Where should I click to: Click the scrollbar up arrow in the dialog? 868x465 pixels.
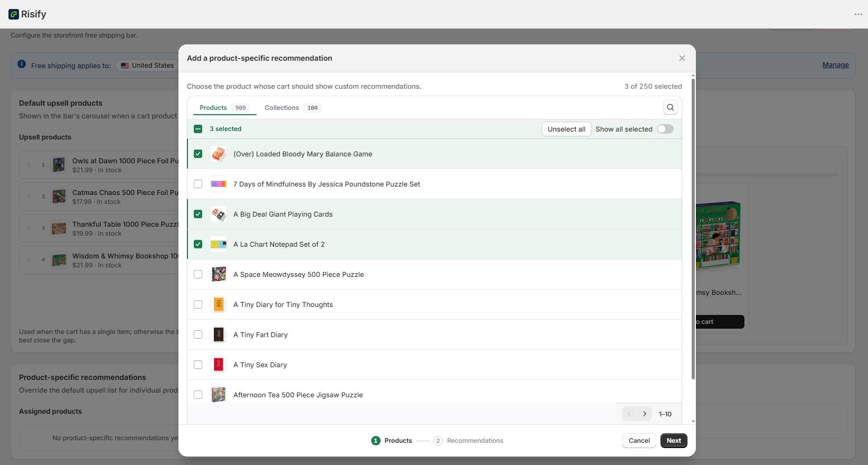[x=693, y=75]
